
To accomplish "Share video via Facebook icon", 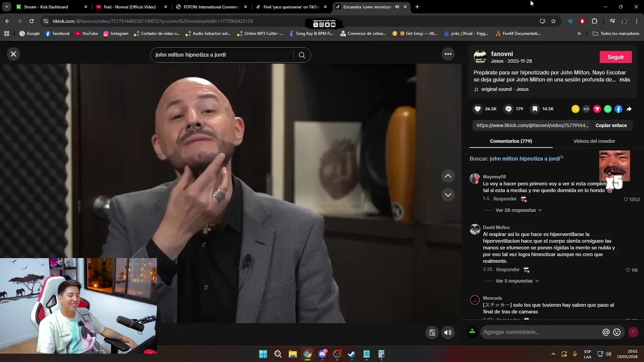I will [618, 109].
